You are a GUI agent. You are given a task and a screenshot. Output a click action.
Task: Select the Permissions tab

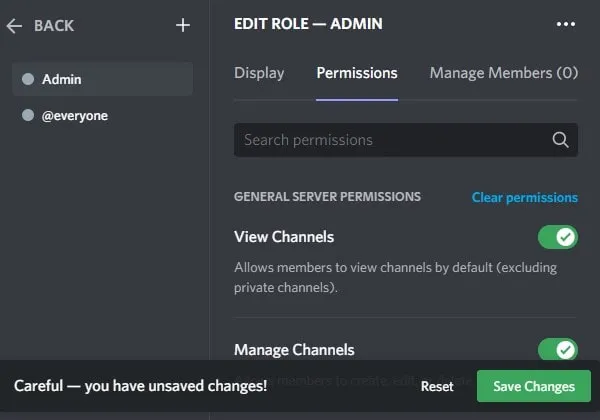[357, 73]
